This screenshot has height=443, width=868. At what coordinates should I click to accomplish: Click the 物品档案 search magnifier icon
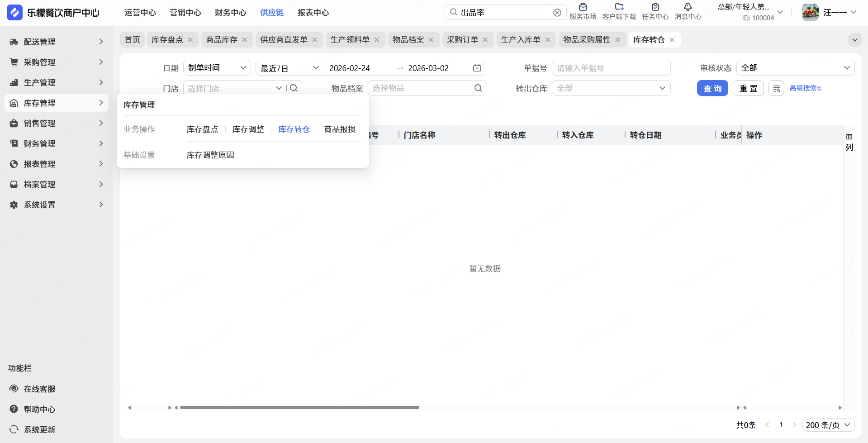click(x=478, y=88)
